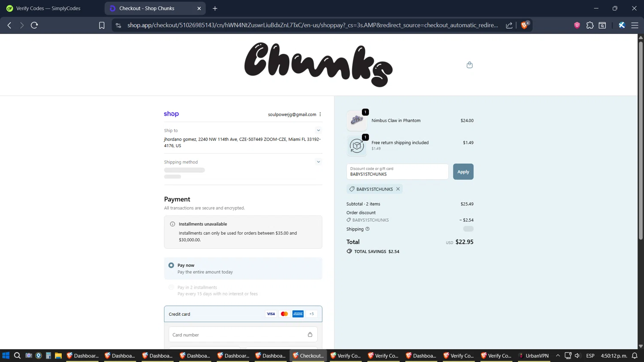This screenshot has width=644, height=362.
Task: Open the cart bag icon
Action: [x=469, y=65]
